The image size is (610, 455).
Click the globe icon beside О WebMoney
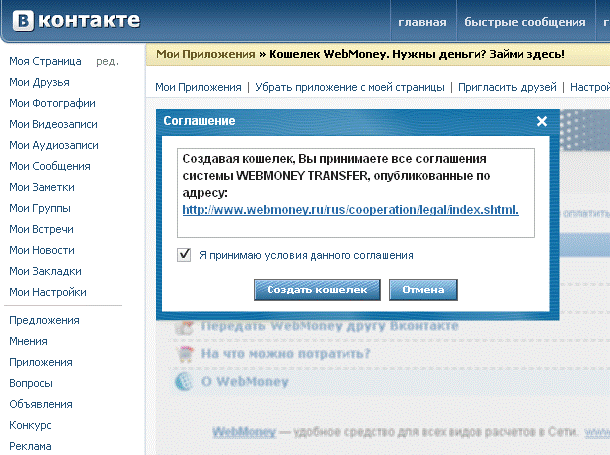point(184,382)
